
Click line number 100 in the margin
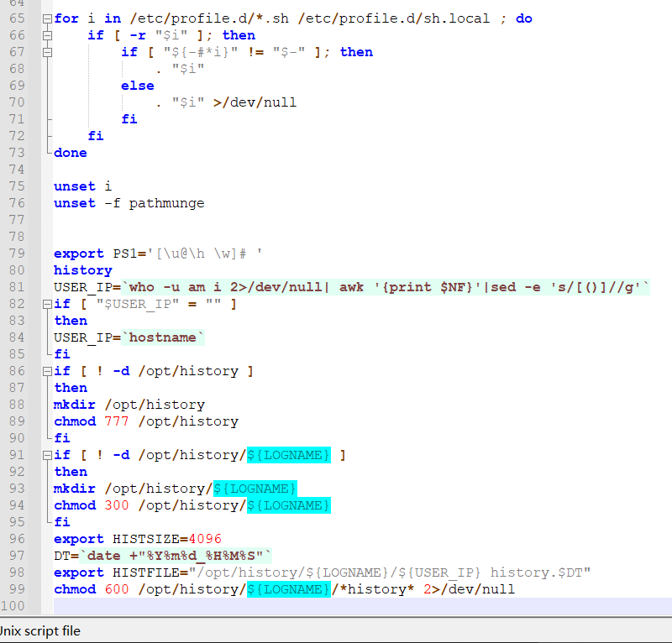point(17,606)
